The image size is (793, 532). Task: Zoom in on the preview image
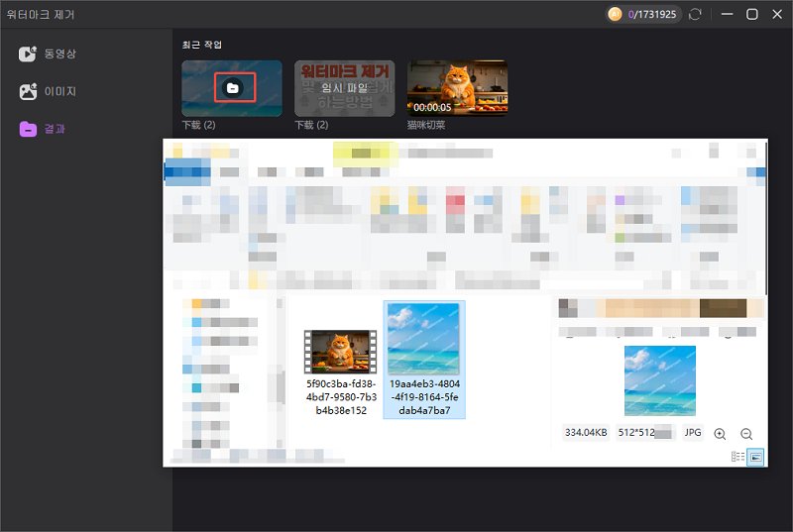point(720,434)
